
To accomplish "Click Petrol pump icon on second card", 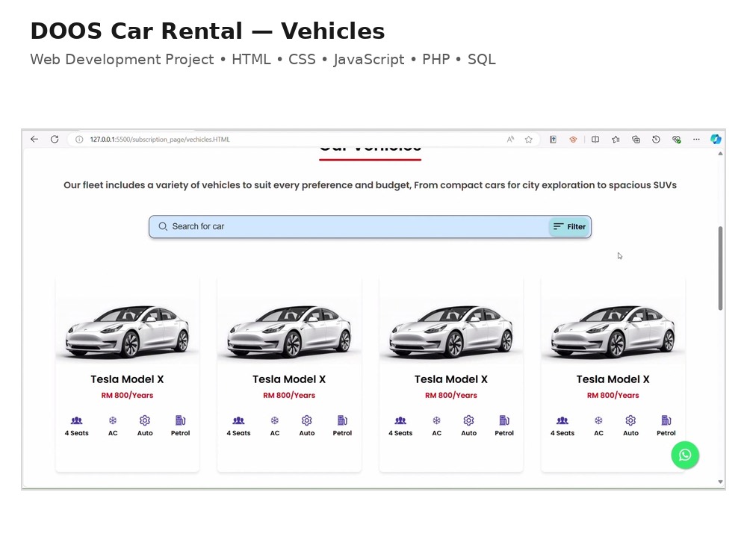I will coord(343,420).
